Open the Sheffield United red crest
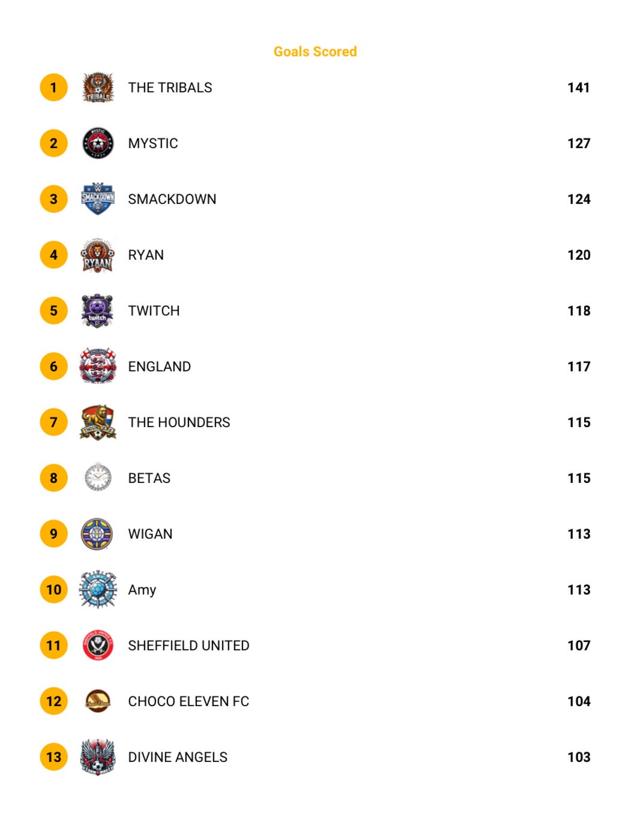 tap(98, 646)
